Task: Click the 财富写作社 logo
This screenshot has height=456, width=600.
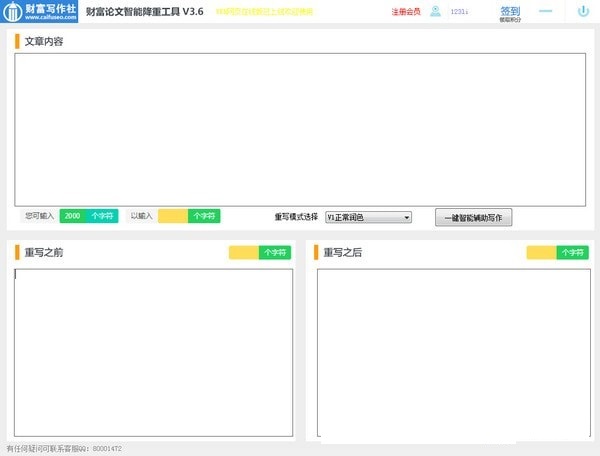Action: click(x=39, y=11)
